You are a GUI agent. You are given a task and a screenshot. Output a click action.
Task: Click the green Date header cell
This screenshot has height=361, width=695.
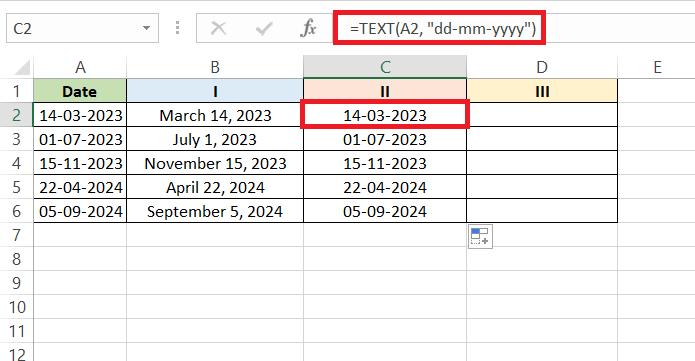click(x=80, y=91)
